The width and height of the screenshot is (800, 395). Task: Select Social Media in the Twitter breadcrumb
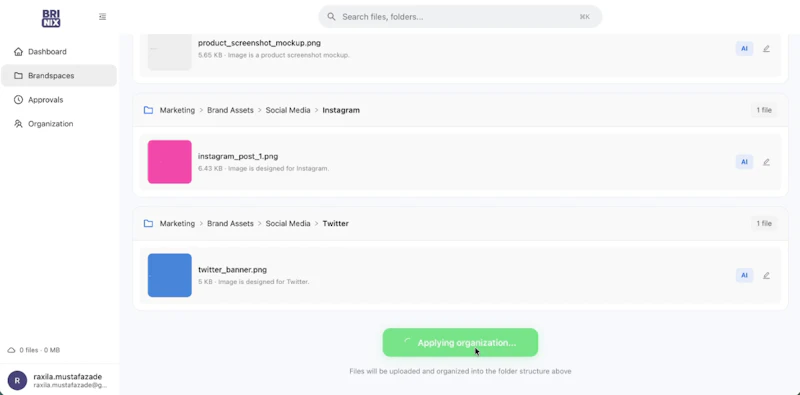pyautogui.click(x=288, y=224)
